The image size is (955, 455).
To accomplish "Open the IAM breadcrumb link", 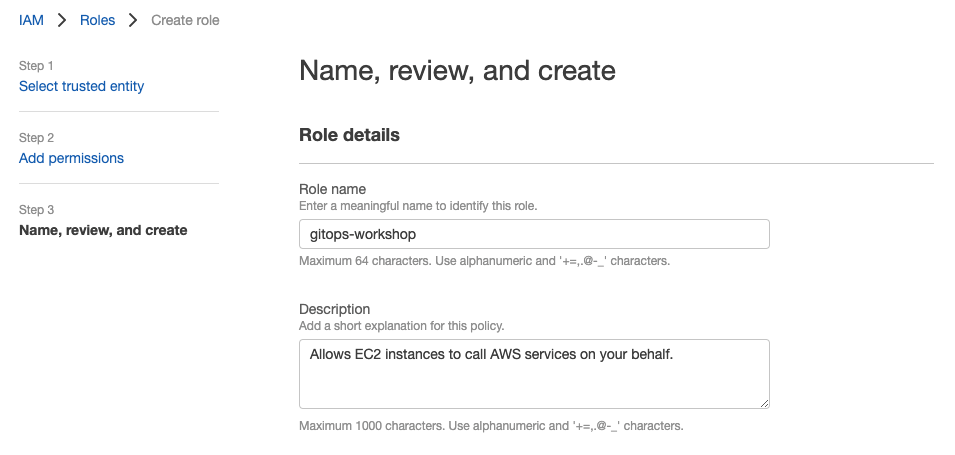I will click(31, 20).
